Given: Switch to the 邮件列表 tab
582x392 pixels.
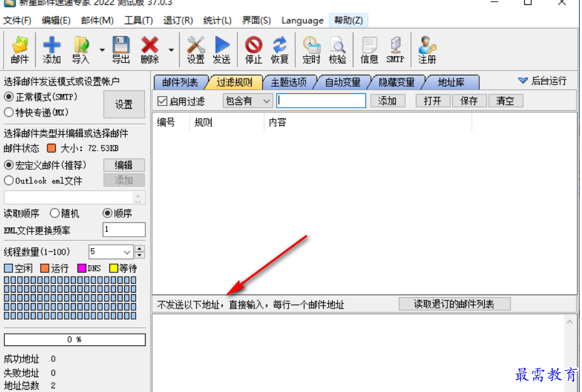Looking at the screenshot, I should 180,82.
